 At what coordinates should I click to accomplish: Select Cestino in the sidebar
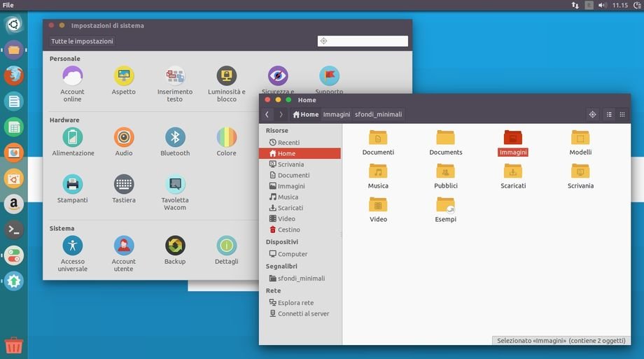[288, 230]
